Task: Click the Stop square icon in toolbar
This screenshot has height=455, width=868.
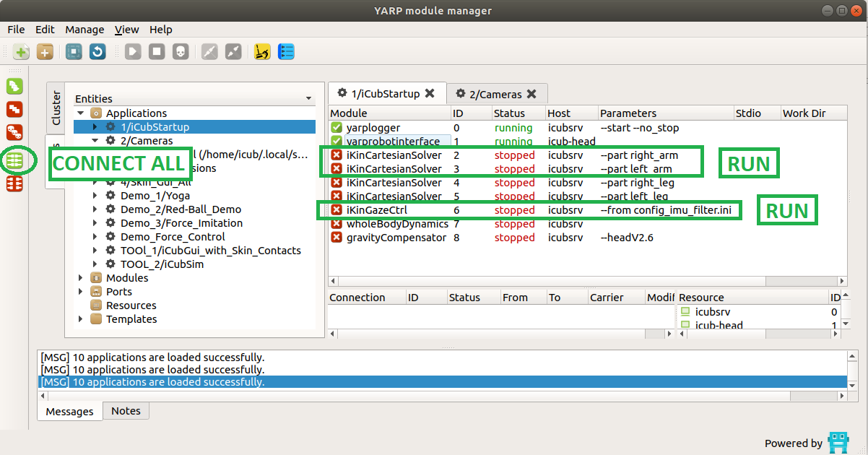Action: [x=157, y=52]
